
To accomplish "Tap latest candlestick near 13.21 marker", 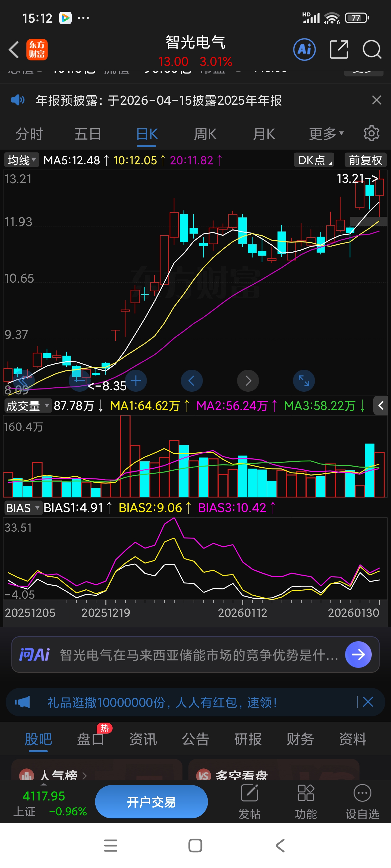I will (x=379, y=193).
